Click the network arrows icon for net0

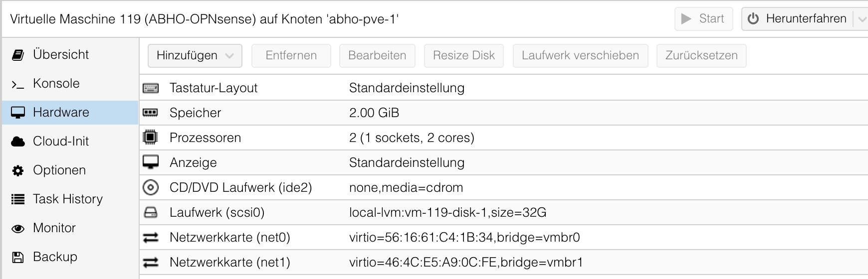tap(150, 238)
